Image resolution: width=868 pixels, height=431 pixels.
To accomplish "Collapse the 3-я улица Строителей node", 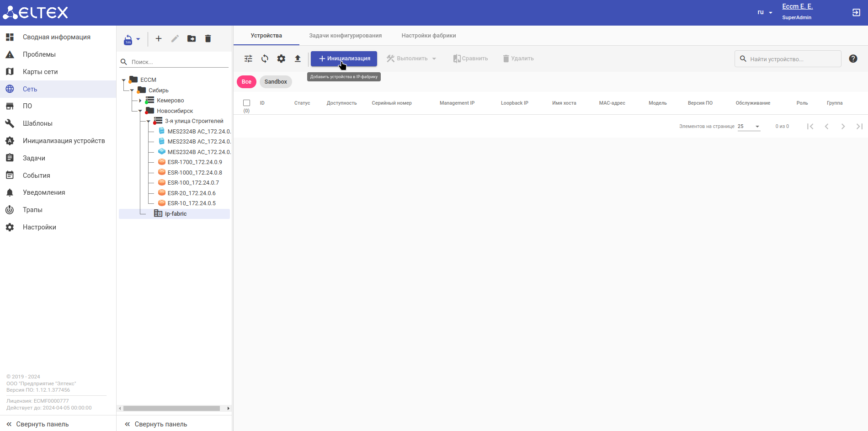I will click(x=148, y=122).
